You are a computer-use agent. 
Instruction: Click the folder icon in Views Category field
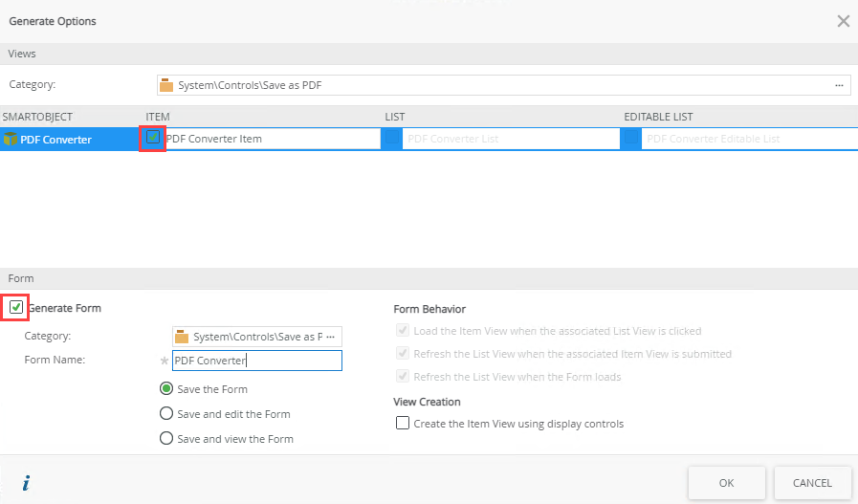(x=166, y=85)
